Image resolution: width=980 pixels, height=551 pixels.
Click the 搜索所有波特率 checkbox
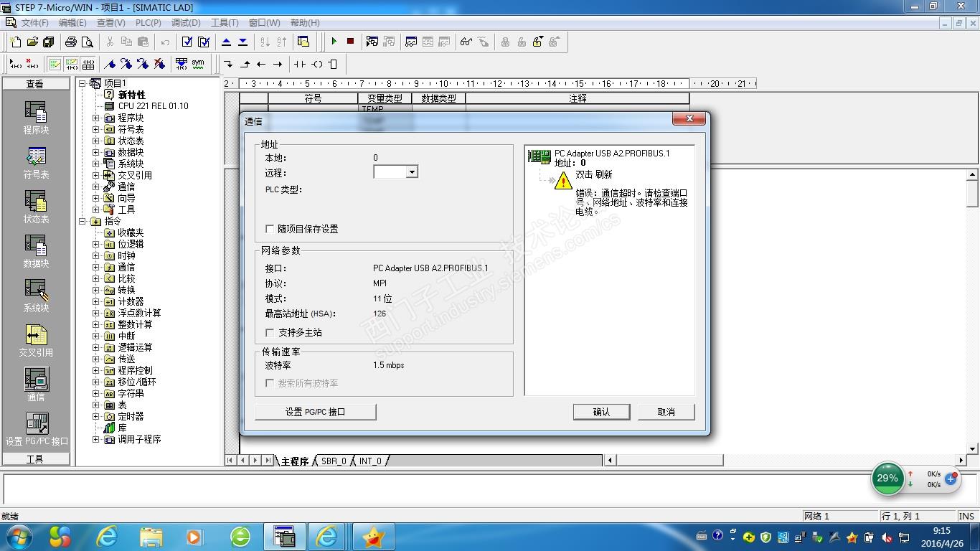270,383
